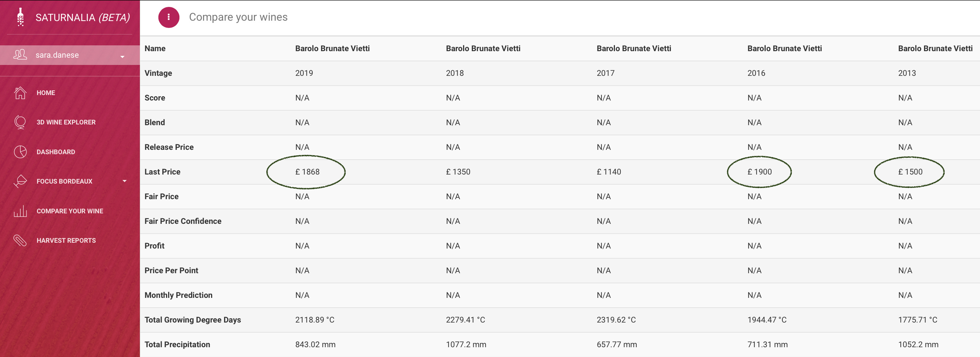Expand the sara.danese account dropdown arrow

pos(122,57)
